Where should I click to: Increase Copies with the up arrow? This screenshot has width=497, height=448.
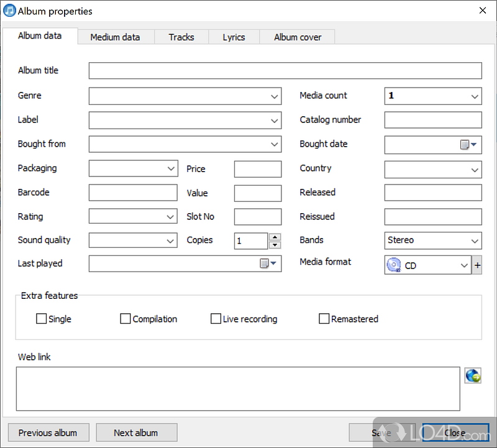(275, 237)
